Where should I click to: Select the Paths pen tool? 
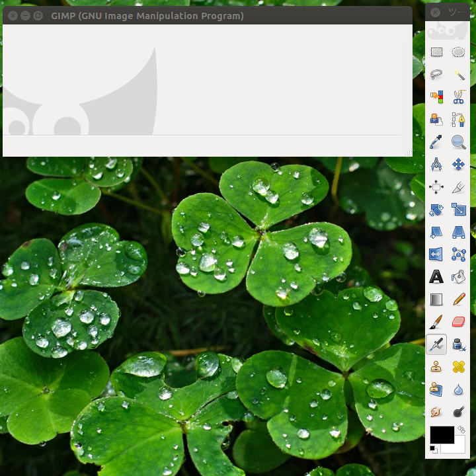click(x=458, y=120)
